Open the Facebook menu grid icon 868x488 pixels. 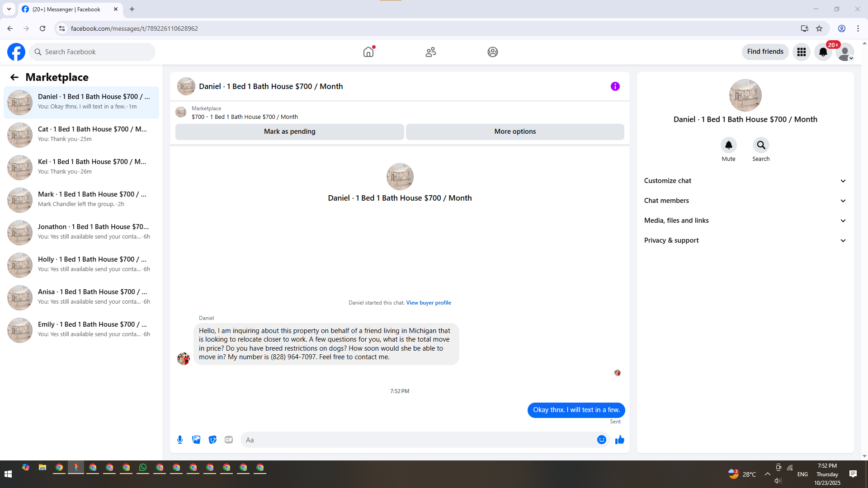[801, 52]
